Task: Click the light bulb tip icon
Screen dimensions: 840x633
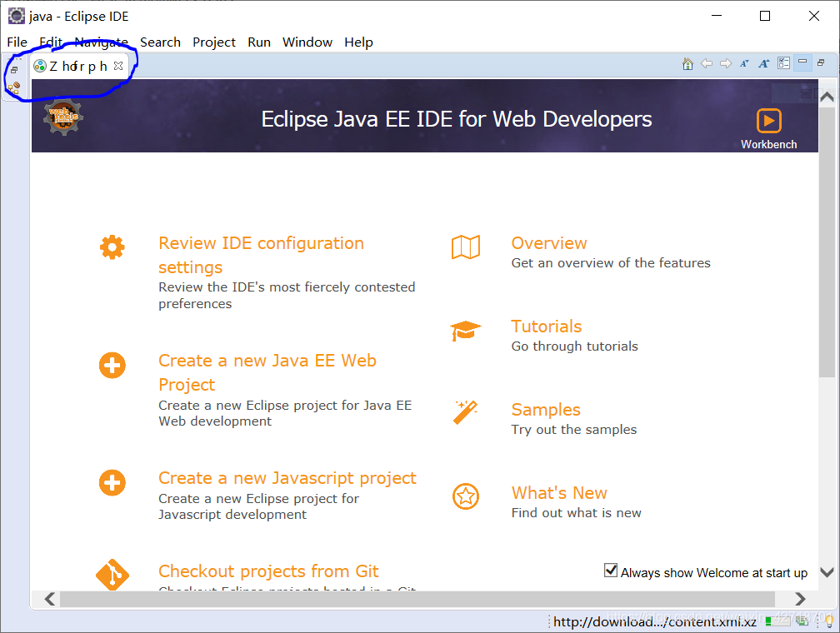Action: click(829, 621)
